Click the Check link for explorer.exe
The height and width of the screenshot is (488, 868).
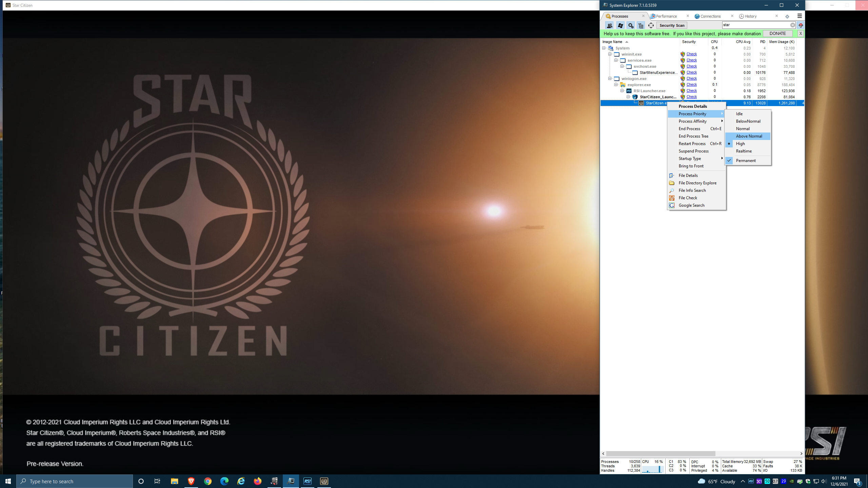692,85
